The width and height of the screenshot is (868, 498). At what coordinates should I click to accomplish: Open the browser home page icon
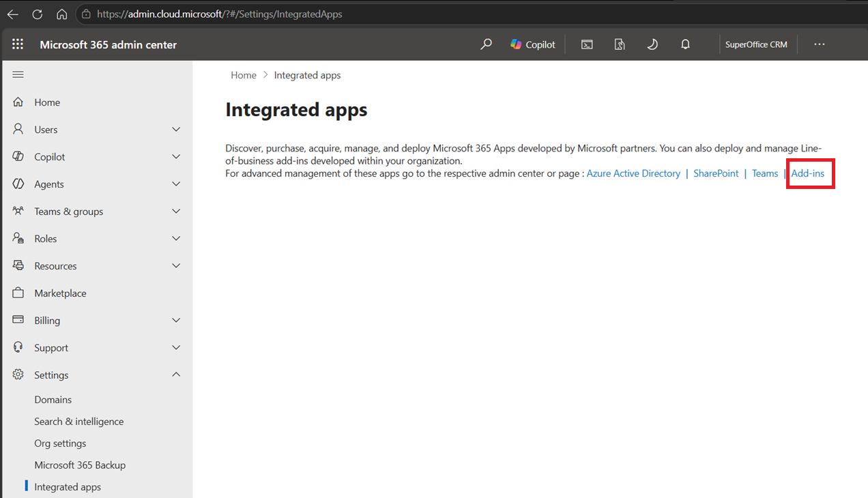coord(61,14)
